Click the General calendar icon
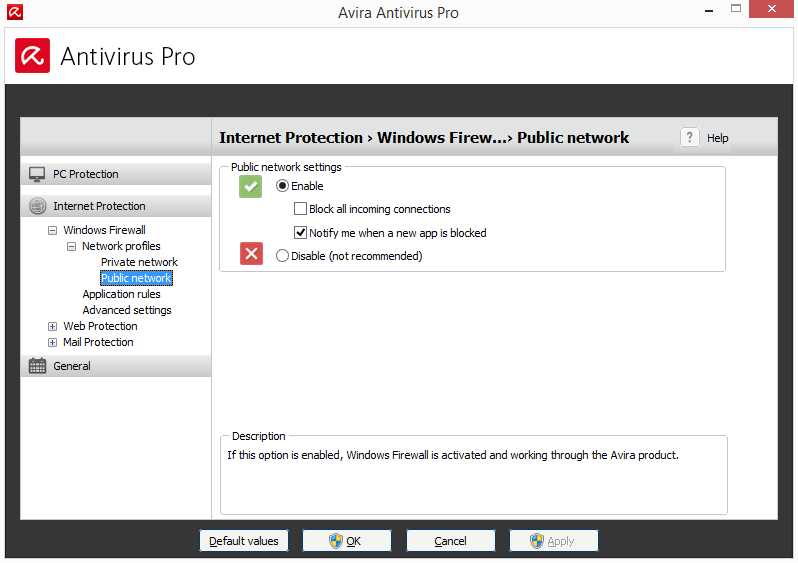 37,366
